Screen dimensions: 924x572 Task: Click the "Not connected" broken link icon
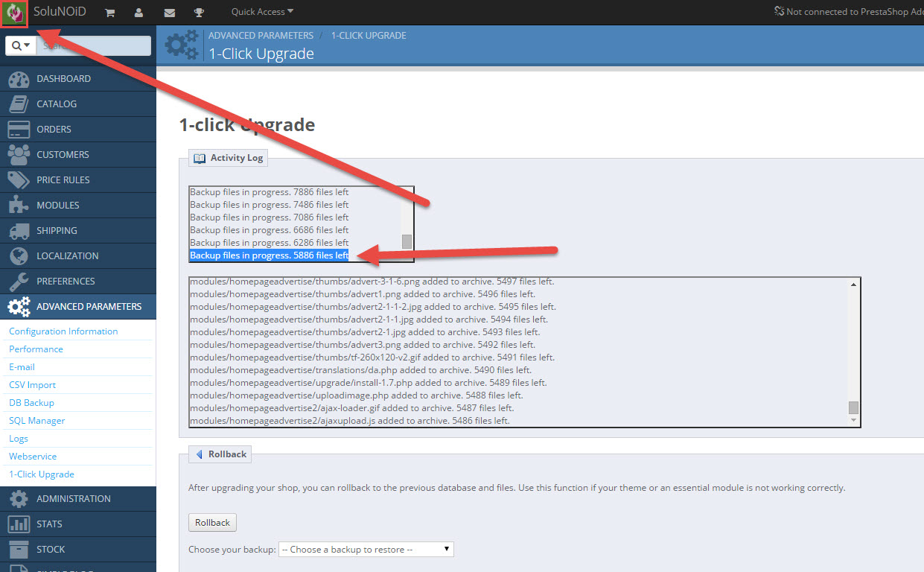pyautogui.click(x=779, y=12)
